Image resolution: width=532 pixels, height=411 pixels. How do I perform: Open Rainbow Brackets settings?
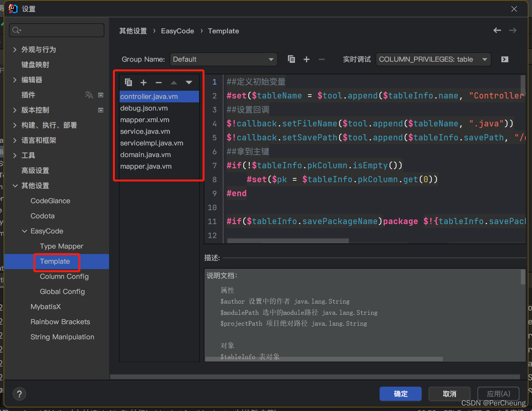click(x=60, y=322)
